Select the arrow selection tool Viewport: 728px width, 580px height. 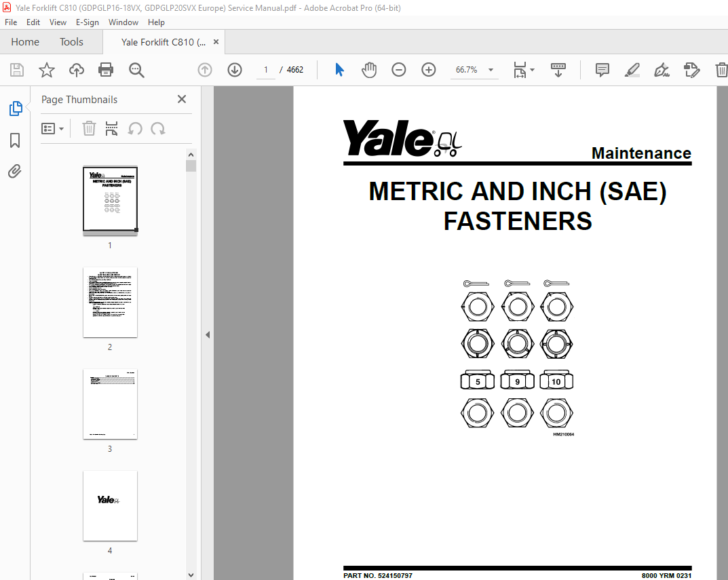point(339,70)
